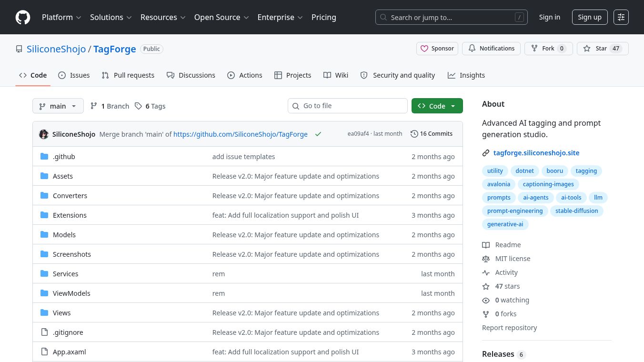Open the 16 Commits history
Screen dimensions: 644x362
click(432, 134)
